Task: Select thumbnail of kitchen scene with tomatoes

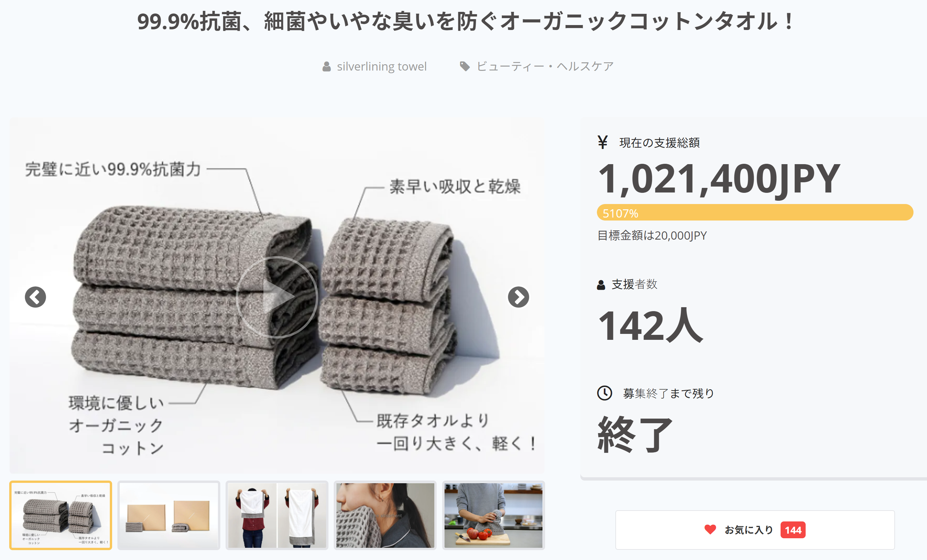Action: pyautogui.click(x=493, y=515)
